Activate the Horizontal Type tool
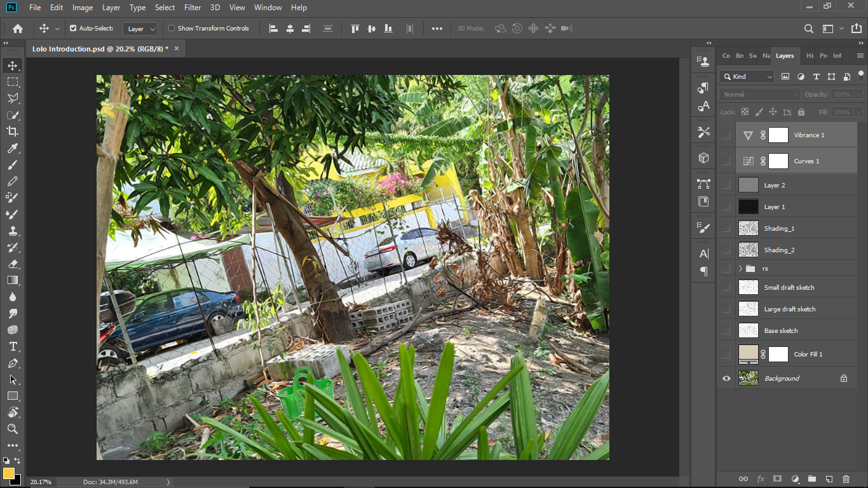The image size is (868, 488). tap(13, 346)
